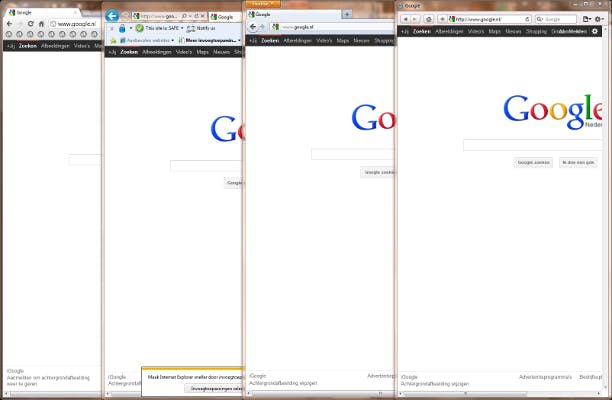Click the Advertentieprogramma's link in Safari
The image size is (612, 400).
pyautogui.click(x=545, y=377)
